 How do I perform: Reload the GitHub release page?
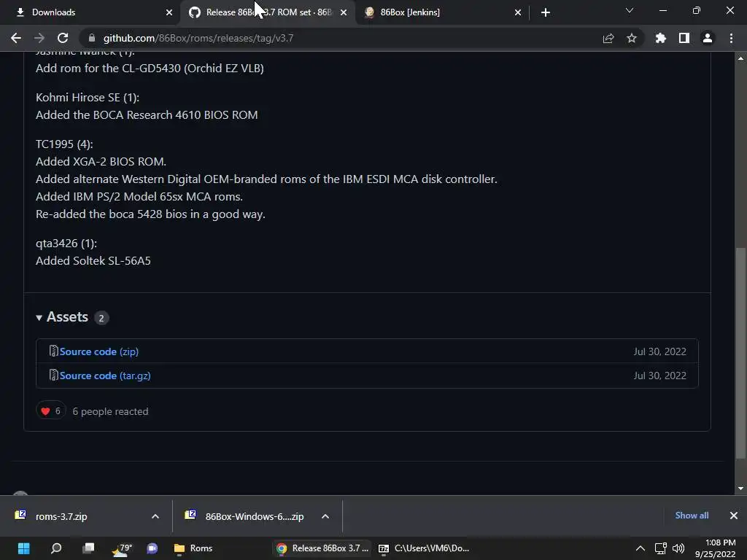tap(63, 38)
